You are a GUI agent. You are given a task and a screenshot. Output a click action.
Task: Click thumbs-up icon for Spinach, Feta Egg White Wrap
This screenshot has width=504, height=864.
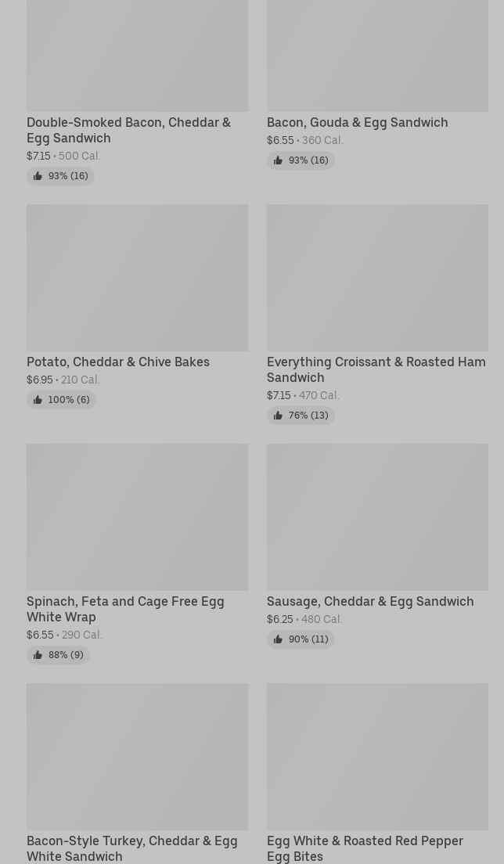coord(38,655)
